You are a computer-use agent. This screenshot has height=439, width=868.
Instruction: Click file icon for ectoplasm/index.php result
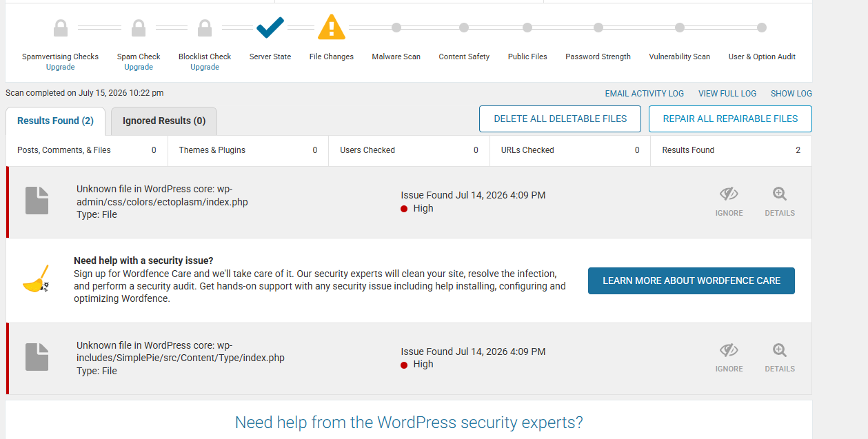[37, 201]
